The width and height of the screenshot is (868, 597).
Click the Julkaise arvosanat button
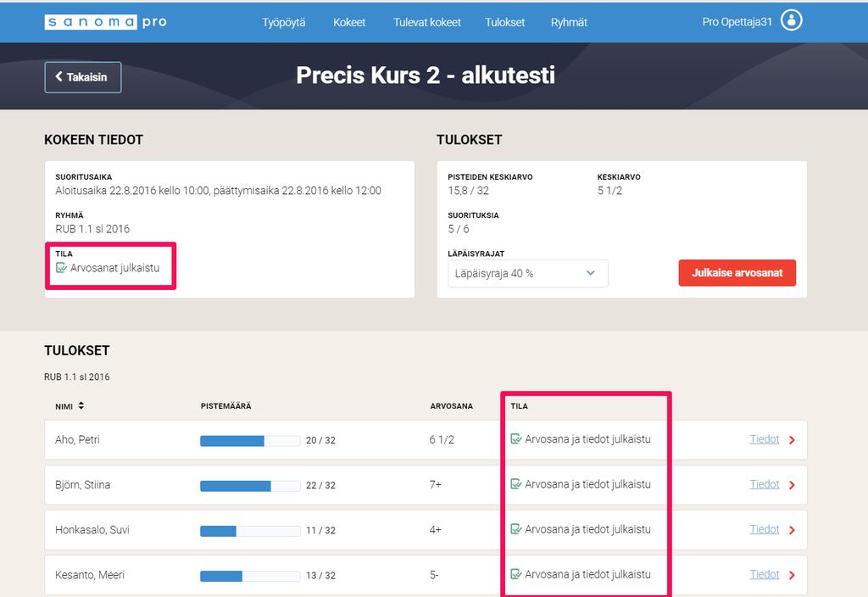tap(737, 272)
